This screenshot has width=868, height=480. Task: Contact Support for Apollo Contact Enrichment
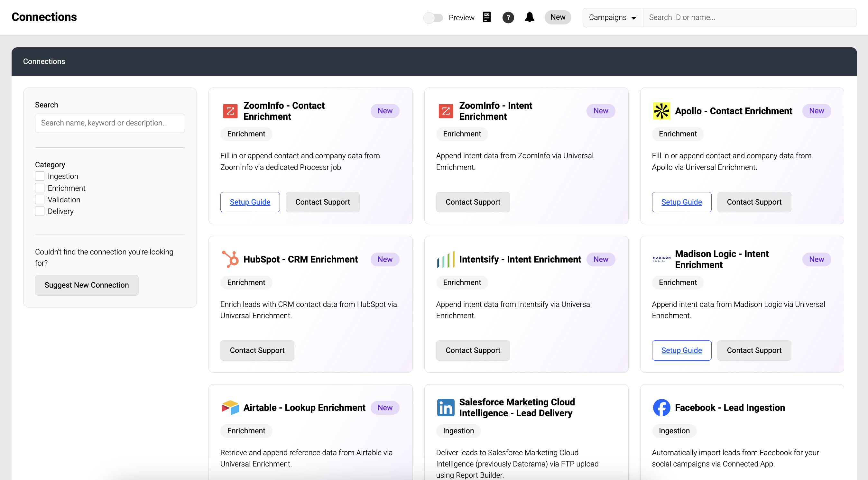pos(754,202)
